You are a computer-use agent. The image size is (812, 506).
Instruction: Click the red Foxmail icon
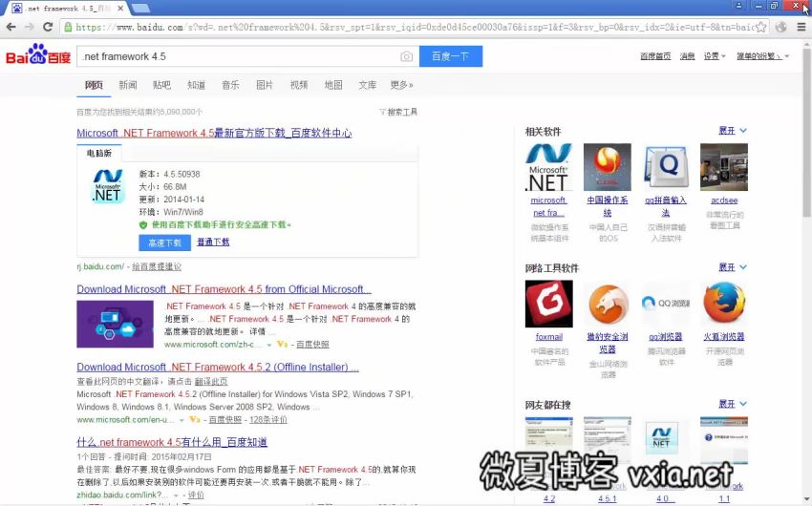[x=549, y=304]
